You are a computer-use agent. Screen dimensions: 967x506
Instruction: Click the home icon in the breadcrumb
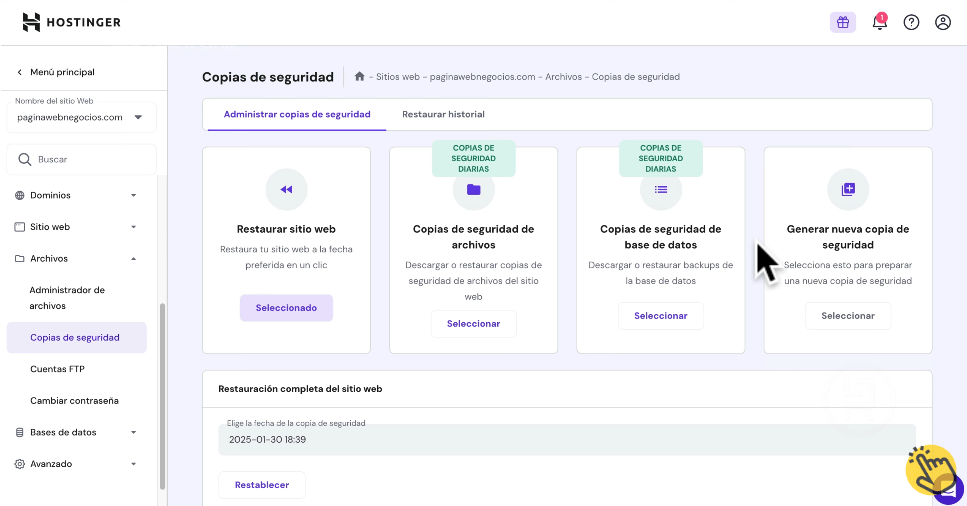pyautogui.click(x=360, y=77)
